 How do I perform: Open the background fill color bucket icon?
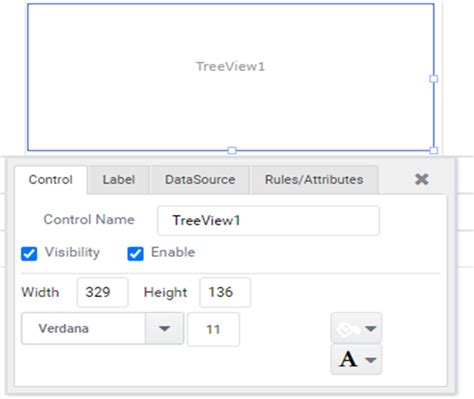(x=348, y=329)
